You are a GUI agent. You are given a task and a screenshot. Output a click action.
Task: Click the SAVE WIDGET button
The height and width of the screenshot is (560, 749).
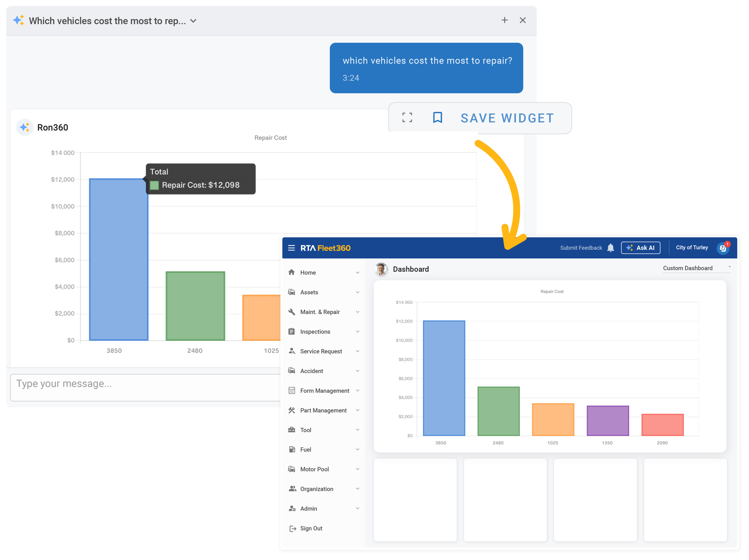coord(507,118)
